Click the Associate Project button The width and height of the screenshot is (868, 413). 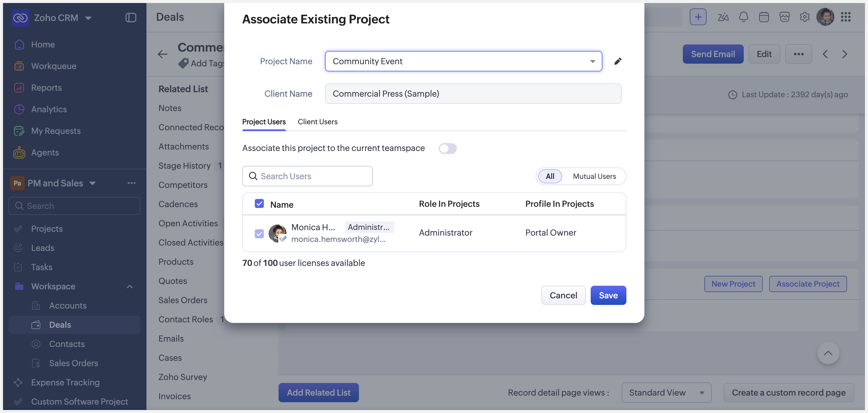pos(807,284)
